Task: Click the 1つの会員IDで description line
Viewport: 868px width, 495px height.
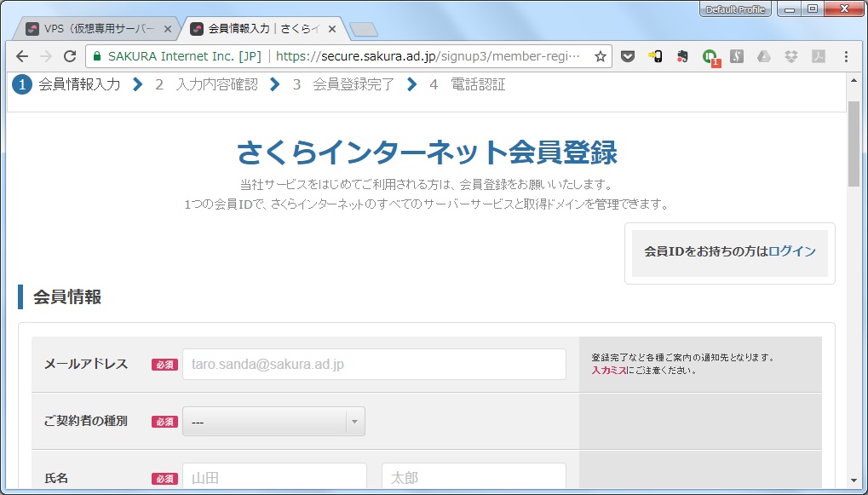Action: [426, 204]
